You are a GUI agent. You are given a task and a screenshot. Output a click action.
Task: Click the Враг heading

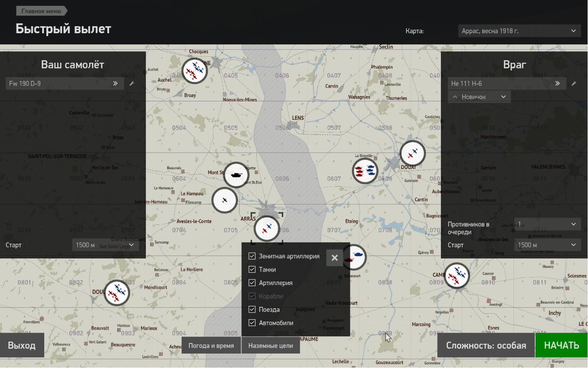pyautogui.click(x=515, y=64)
